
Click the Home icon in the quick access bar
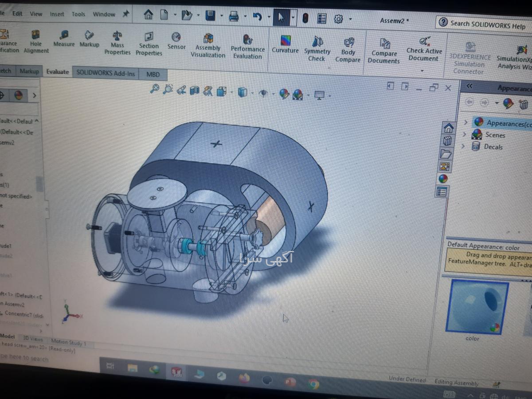[149, 15]
